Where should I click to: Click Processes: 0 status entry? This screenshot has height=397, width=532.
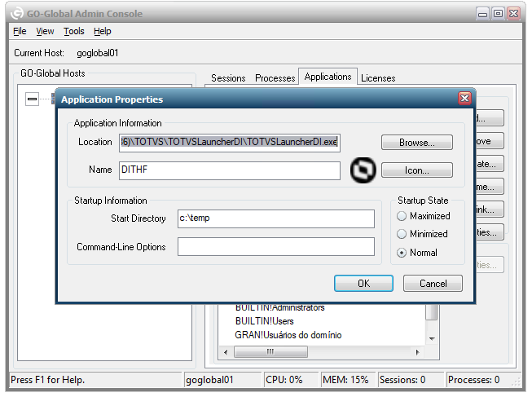(473, 380)
